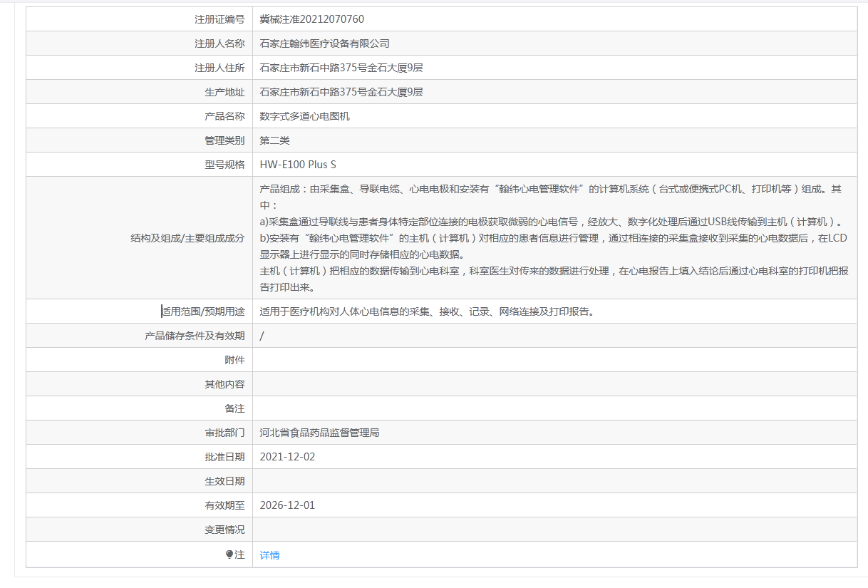Screen dimensions: 868x588
Task: Click the 变更情况 row label
Action: tap(224, 530)
